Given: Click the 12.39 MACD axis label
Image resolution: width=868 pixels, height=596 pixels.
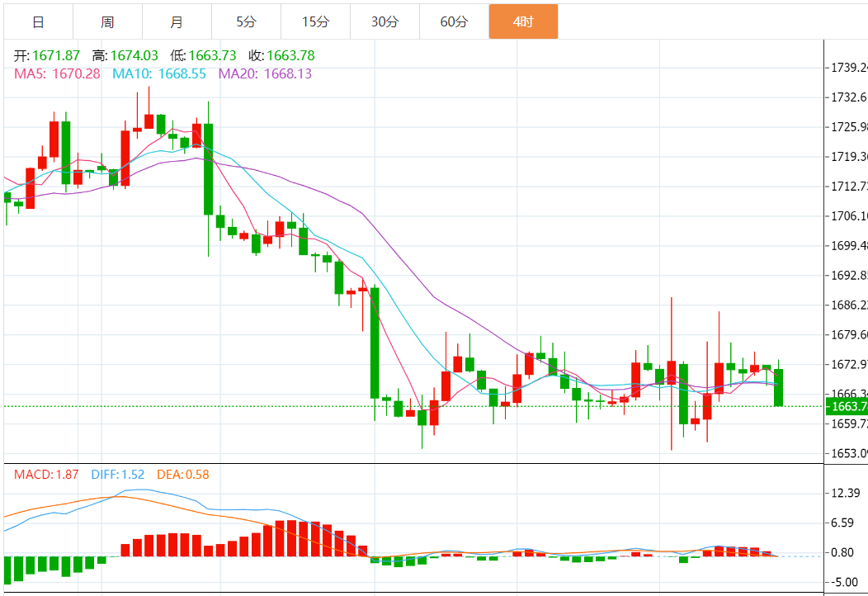Looking at the screenshot, I should tap(845, 493).
